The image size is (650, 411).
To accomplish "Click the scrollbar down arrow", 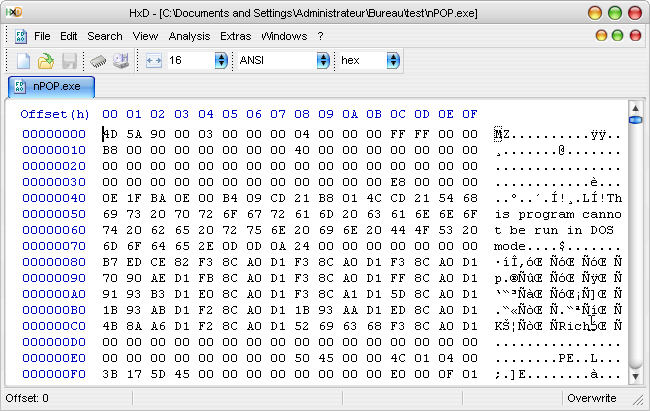I will [x=635, y=376].
